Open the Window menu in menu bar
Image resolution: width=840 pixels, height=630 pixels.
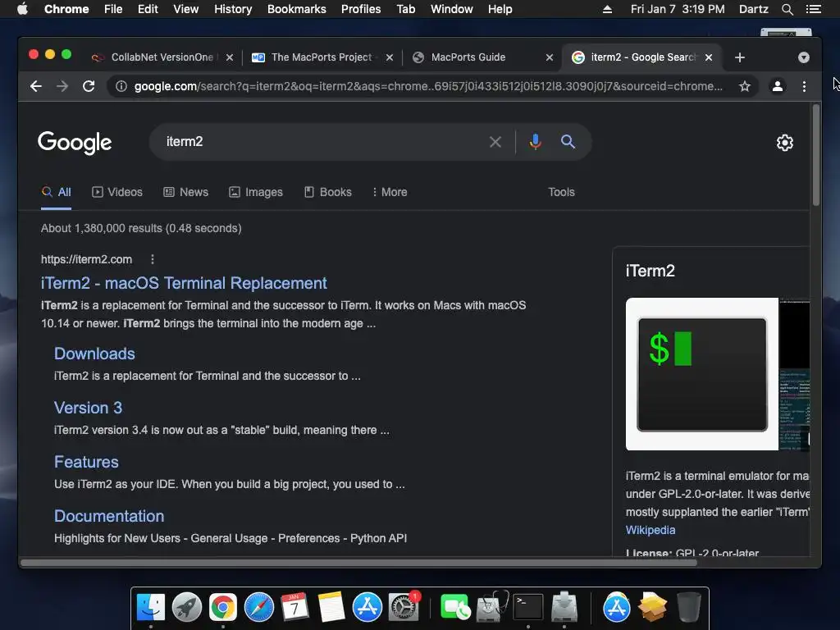click(452, 9)
